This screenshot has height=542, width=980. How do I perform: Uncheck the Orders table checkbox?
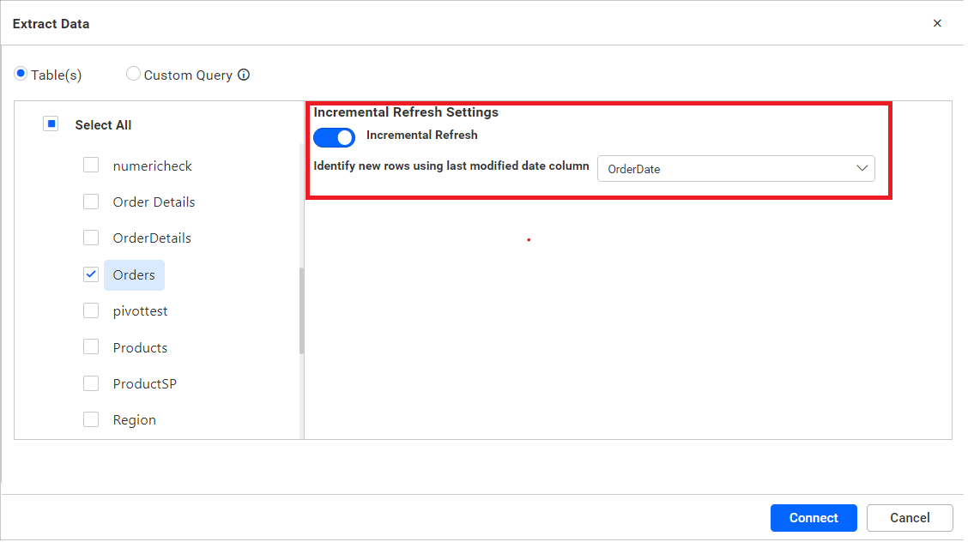[91, 274]
